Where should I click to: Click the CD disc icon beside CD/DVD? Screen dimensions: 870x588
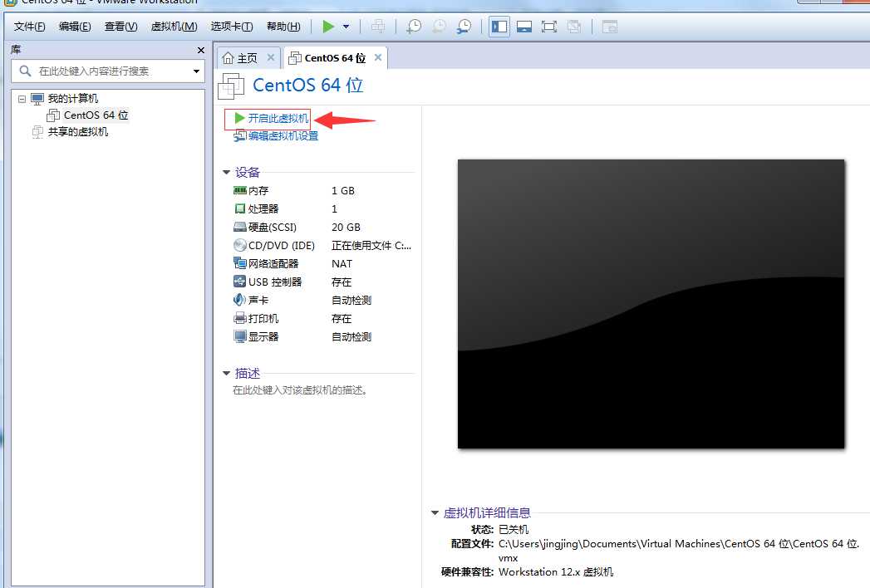[239, 245]
